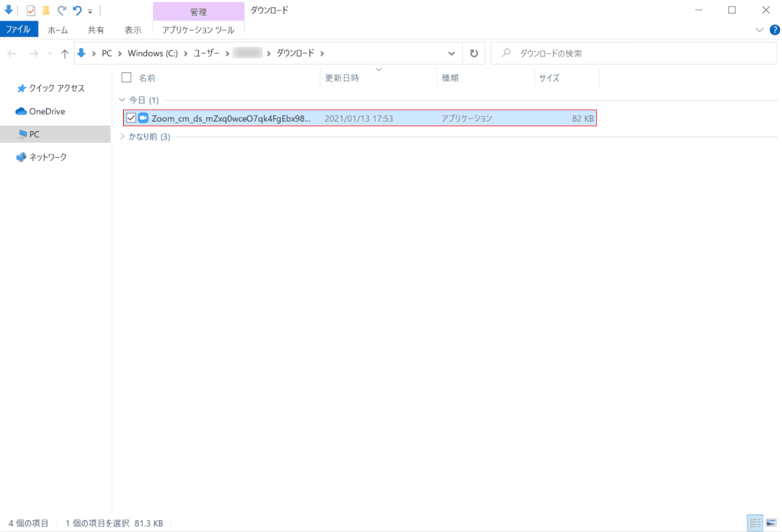Switch to the 表示 ribbon tab
The width and height of the screenshot is (782, 532).
click(132, 30)
